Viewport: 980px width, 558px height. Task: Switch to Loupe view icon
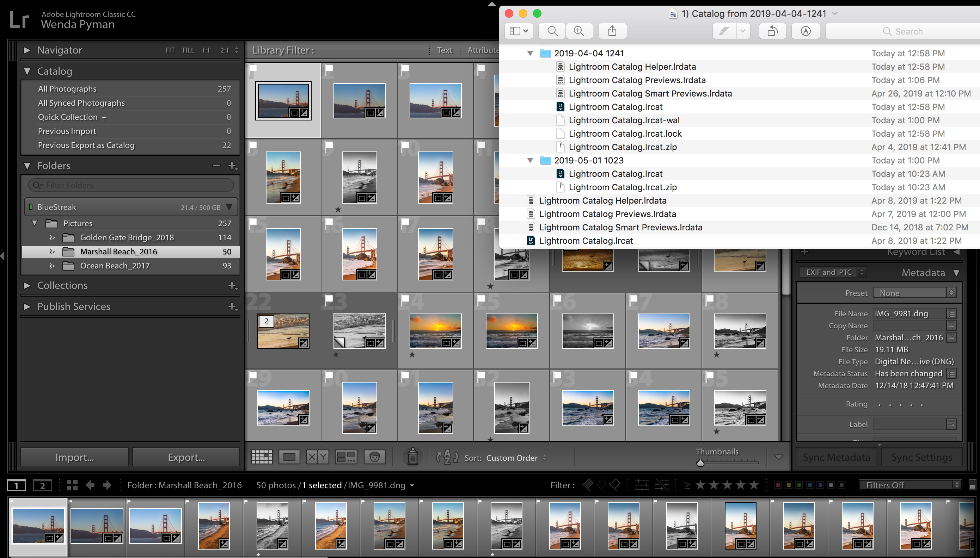[289, 457]
